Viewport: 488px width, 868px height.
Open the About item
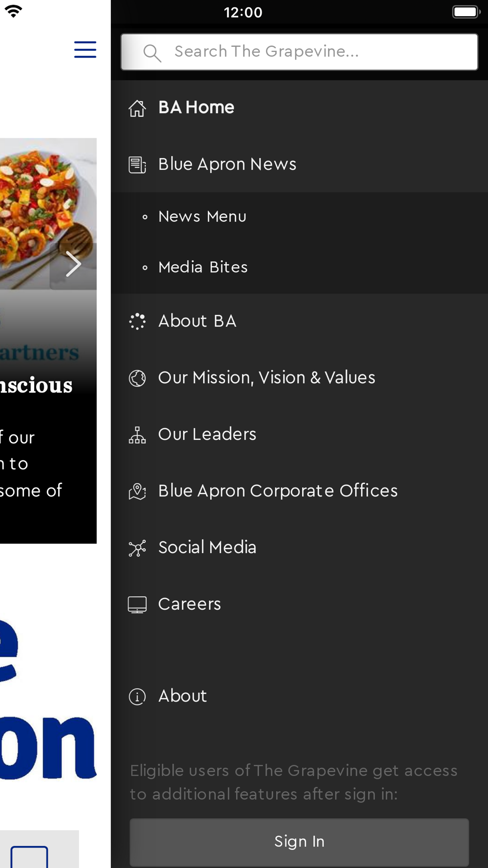(299, 696)
